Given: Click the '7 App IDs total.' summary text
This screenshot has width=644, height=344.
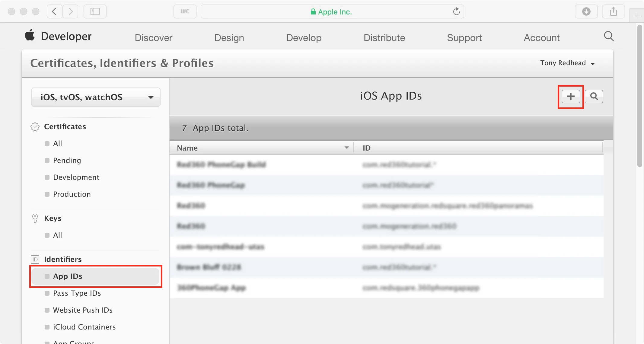Looking at the screenshot, I should click(x=215, y=128).
